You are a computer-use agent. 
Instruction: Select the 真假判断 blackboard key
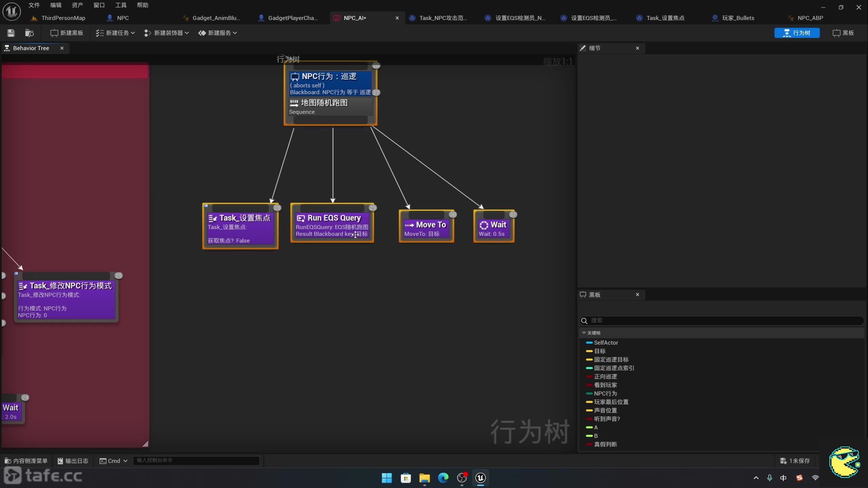[x=605, y=444]
